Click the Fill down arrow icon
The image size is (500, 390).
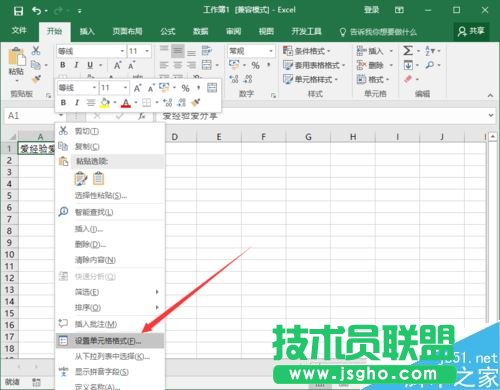408,65
